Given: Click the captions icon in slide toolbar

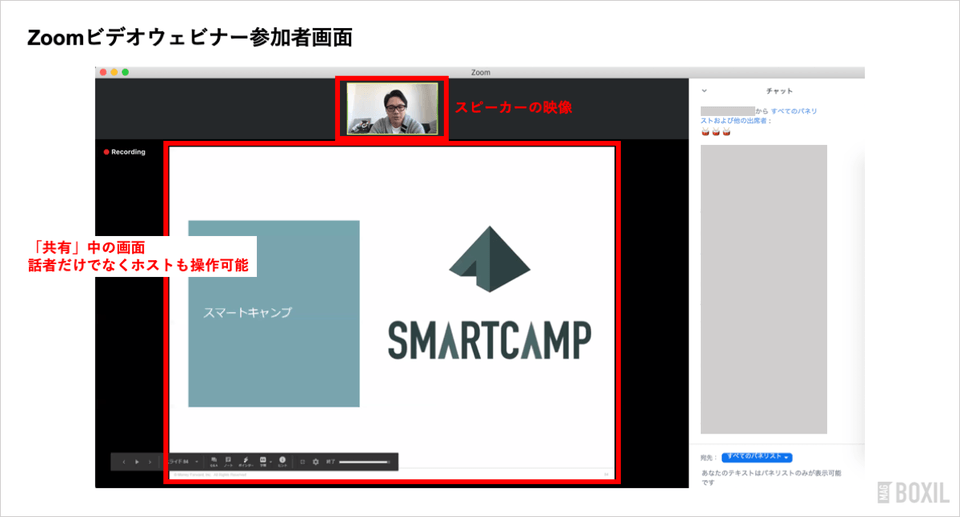Looking at the screenshot, I should (x=263, y=461).
